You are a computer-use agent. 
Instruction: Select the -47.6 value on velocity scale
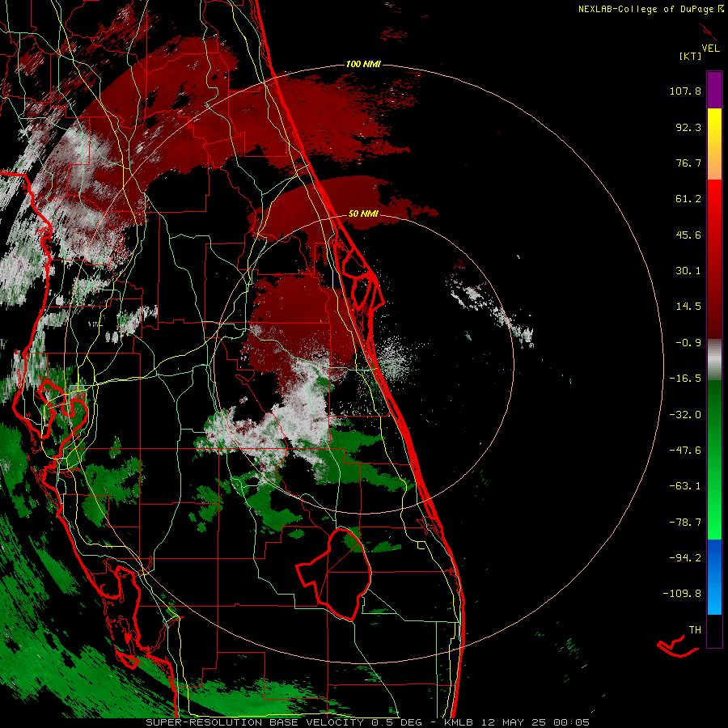tap(685, 451)
